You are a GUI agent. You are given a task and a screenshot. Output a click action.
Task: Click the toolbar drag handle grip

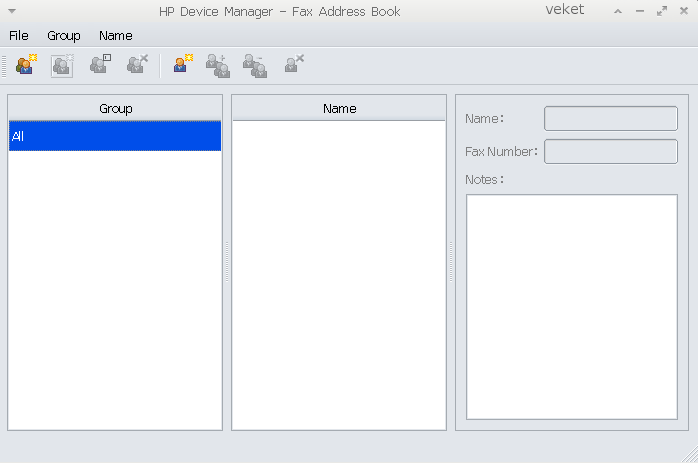(x=4, y=66)
